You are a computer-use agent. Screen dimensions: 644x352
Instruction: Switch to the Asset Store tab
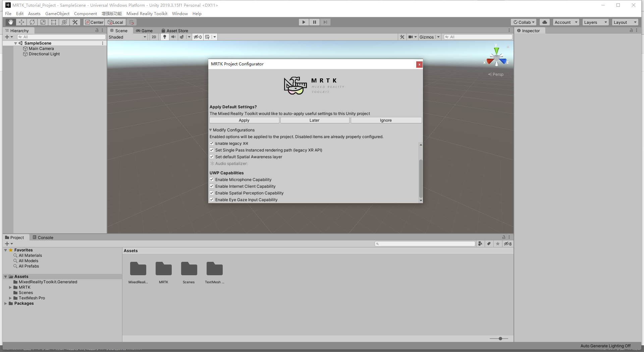pos(175,31)
